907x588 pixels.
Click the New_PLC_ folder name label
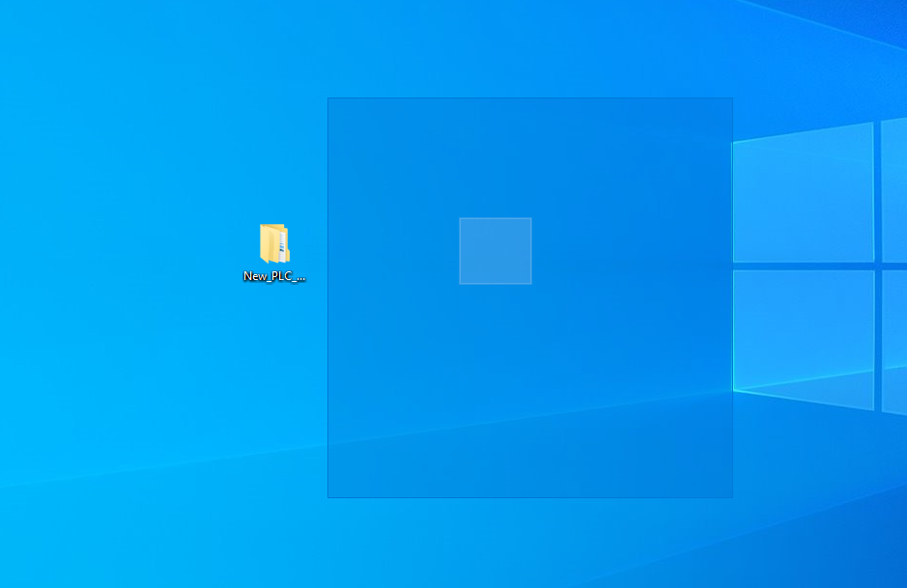click(x=274, y=276)
